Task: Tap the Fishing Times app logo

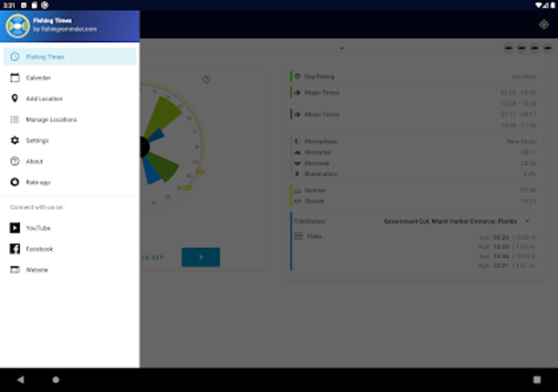Action: click(x=15, y=26)
